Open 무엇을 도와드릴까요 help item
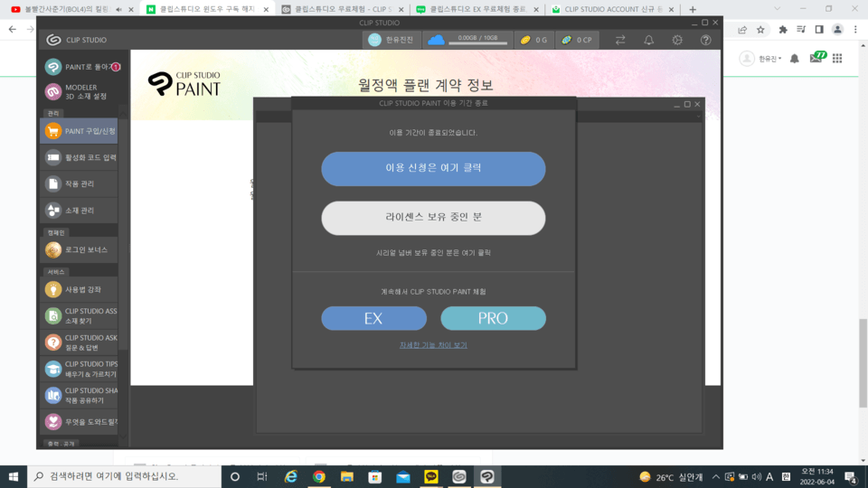 tap(80, 422)
